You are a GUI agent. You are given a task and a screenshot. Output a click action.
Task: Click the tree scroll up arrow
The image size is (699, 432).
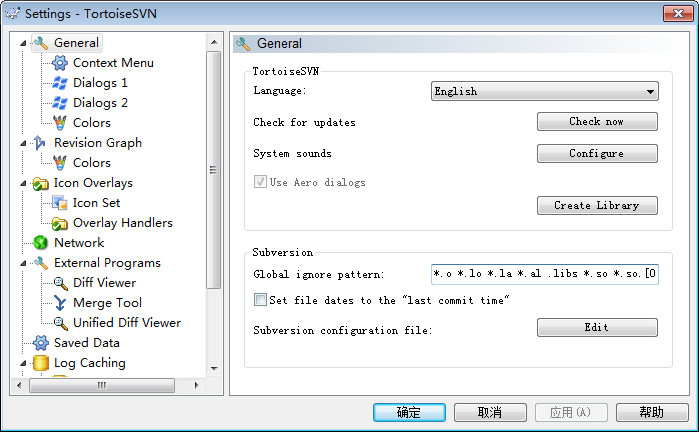tap(214, 42)
